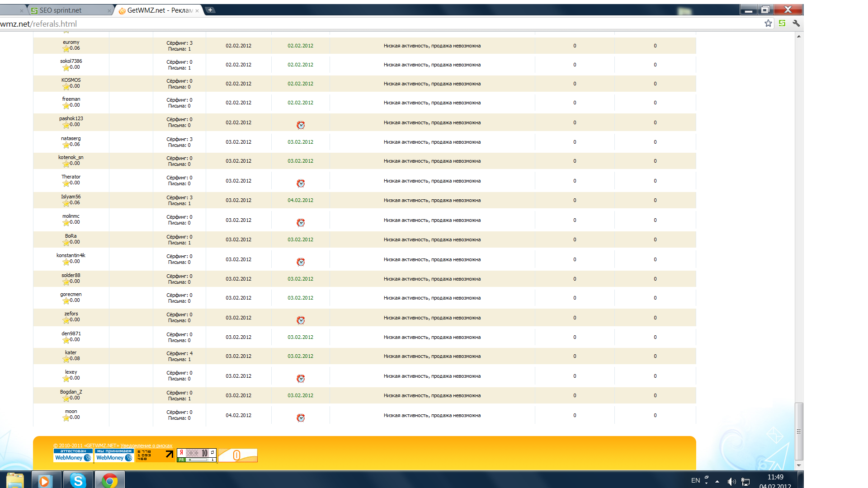The height and width of the screenshot is (488, 868).
Task: Open referral gorecmen profile name
Action: point(71,294)
